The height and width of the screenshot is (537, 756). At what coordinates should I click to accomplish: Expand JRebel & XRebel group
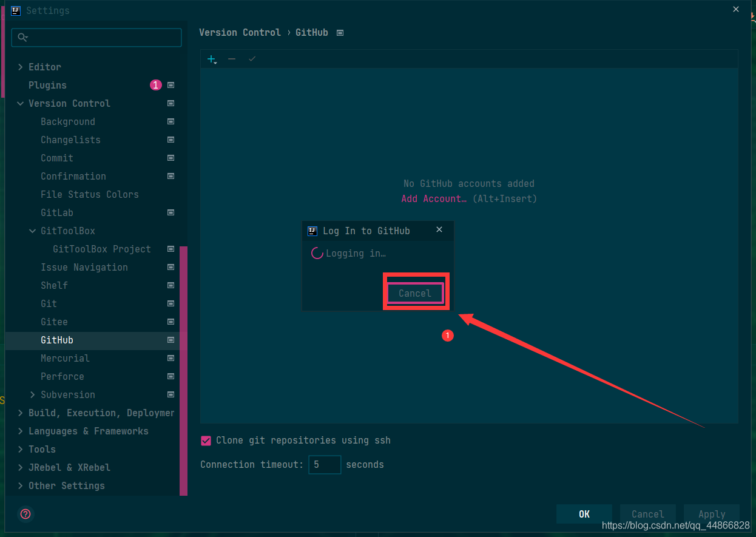[x=21, y=467]
